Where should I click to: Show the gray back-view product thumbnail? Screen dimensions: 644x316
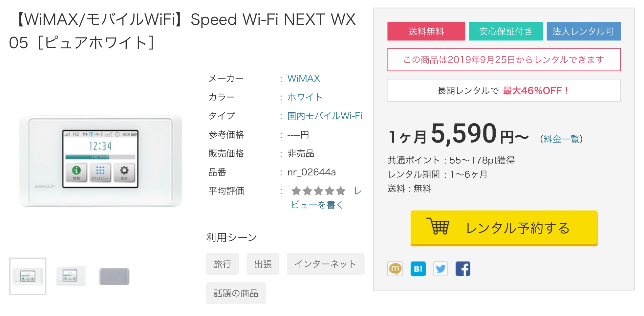click(x=114, y=276)
